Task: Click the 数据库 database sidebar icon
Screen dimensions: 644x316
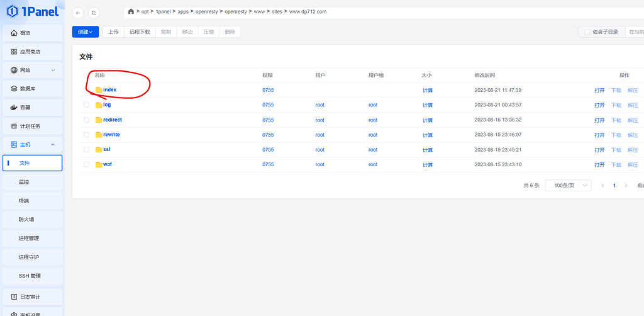Action: [x=14, y=89]
